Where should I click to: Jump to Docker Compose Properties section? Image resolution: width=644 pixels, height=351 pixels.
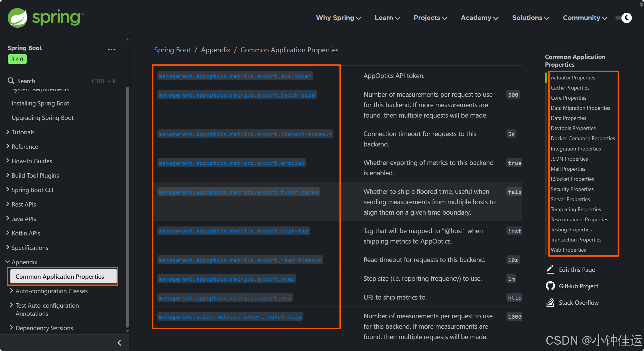(583, 138)
